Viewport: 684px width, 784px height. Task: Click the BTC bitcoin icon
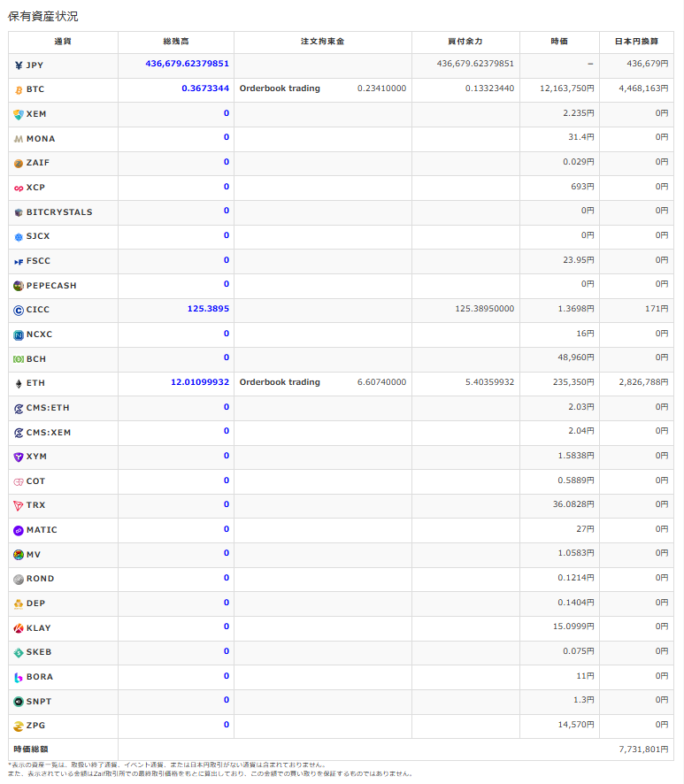19,90
